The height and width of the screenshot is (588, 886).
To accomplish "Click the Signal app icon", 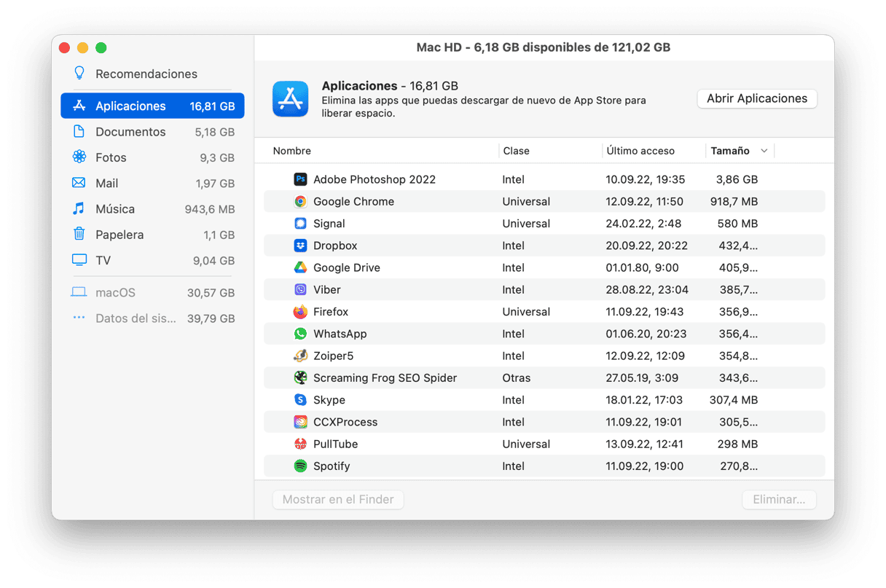I will click(300, 224).
